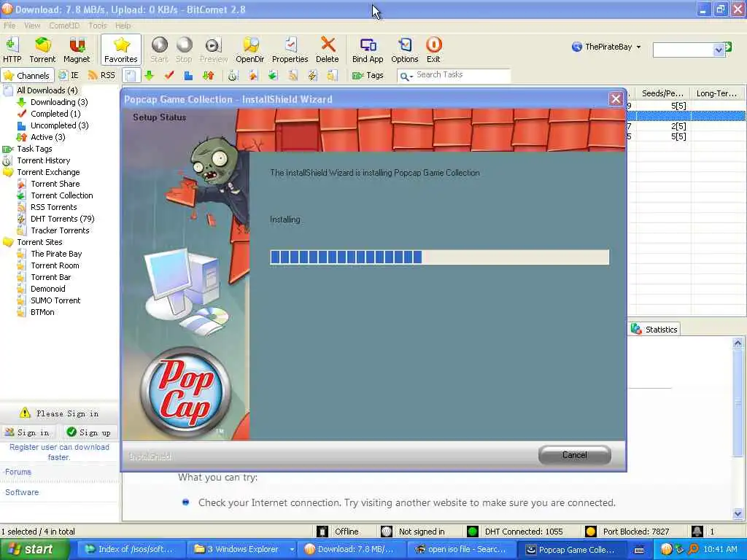Switch to the Channels tab
The height and width of the screenshot is (560, 747).
[x=27, y=75]
